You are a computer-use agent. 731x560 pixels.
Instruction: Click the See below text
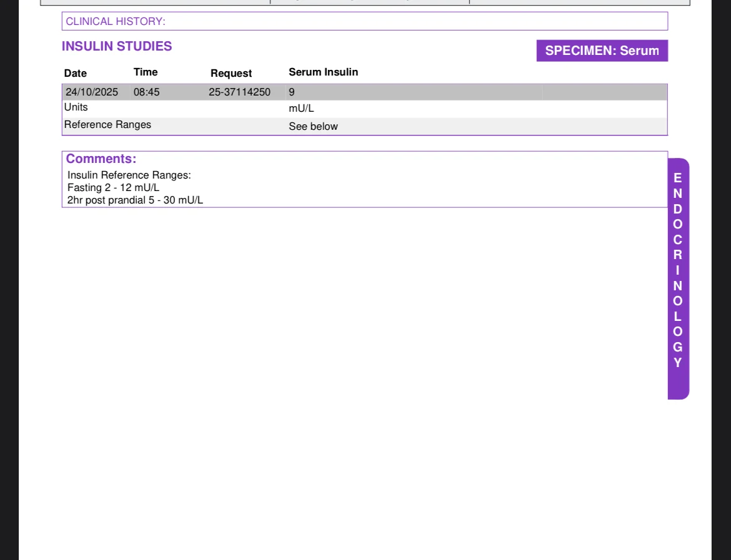(313, 127)
